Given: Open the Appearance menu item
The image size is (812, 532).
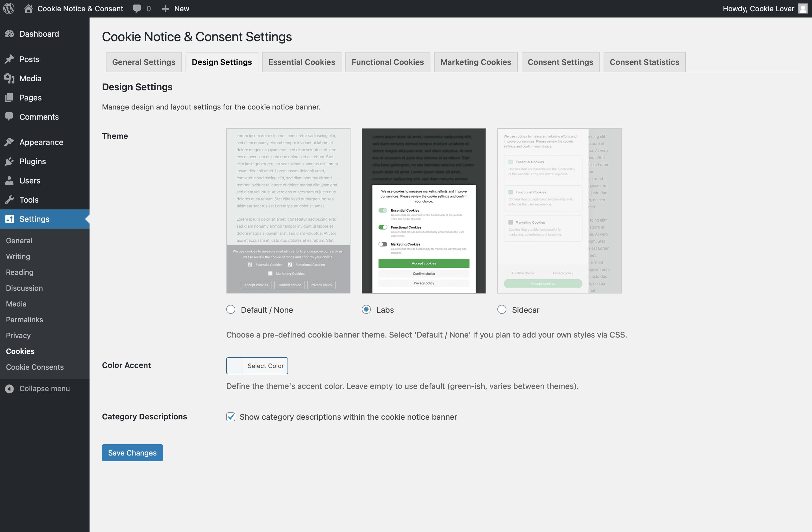Looking at the screenshot, I should point(41,142).
